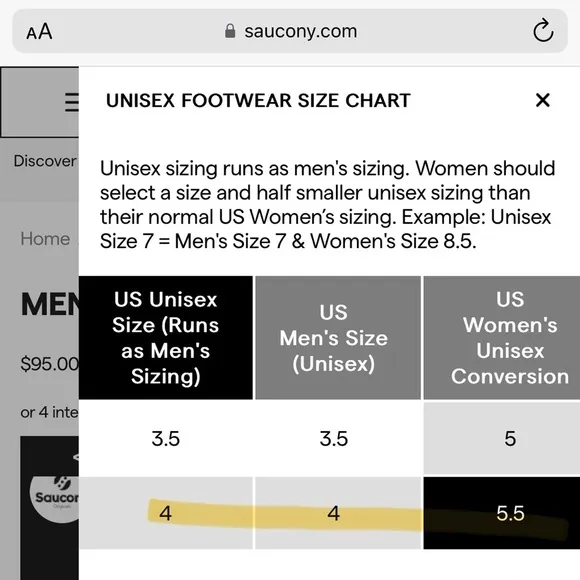Tap the reload page icon
The image size is (580, 580).
point(543,30)
